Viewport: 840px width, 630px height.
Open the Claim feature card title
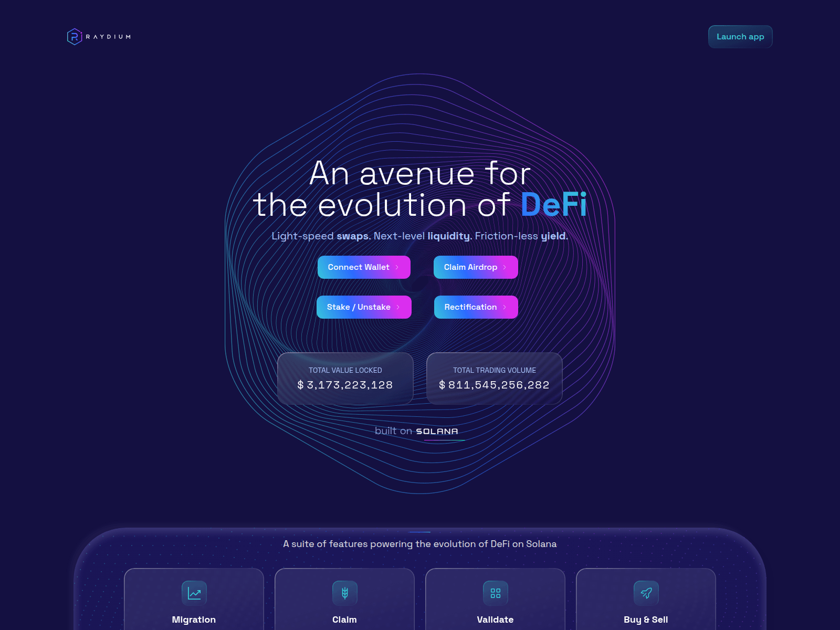[344, 619]
